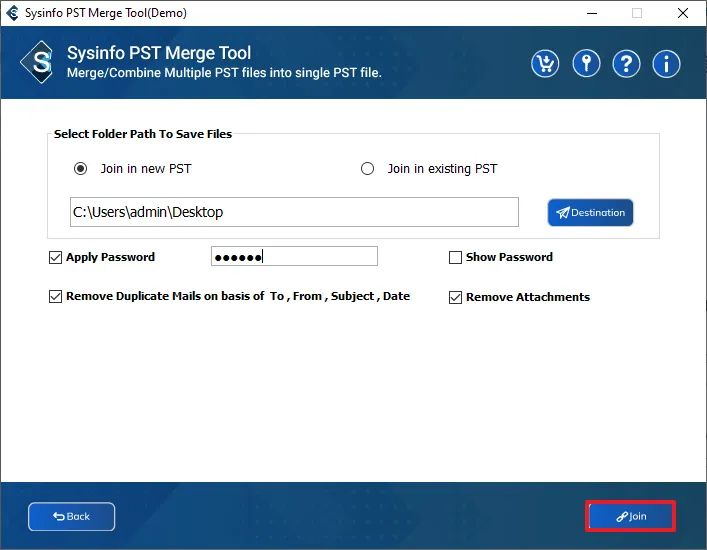Open the info about icon
The image size is (707, 550).
(x=667, y=63)
